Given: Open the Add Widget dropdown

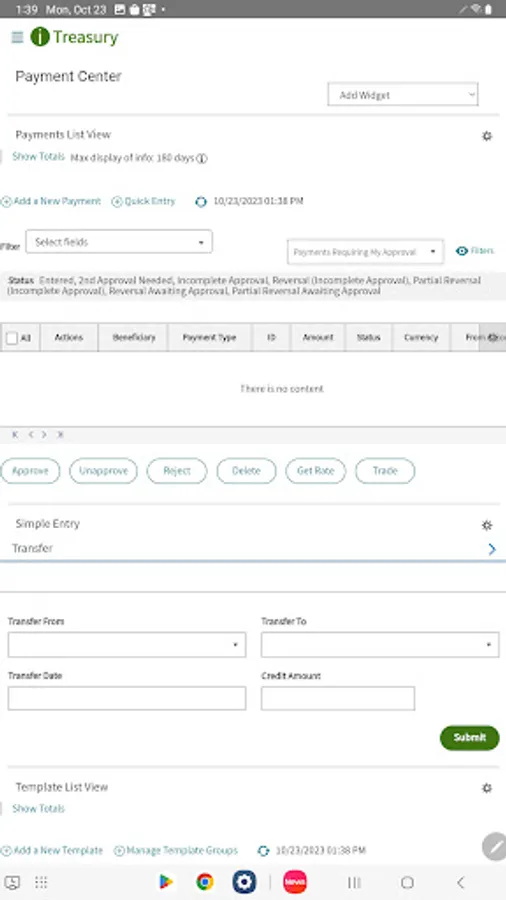Looking at the screenshot, I should (403, 95).
